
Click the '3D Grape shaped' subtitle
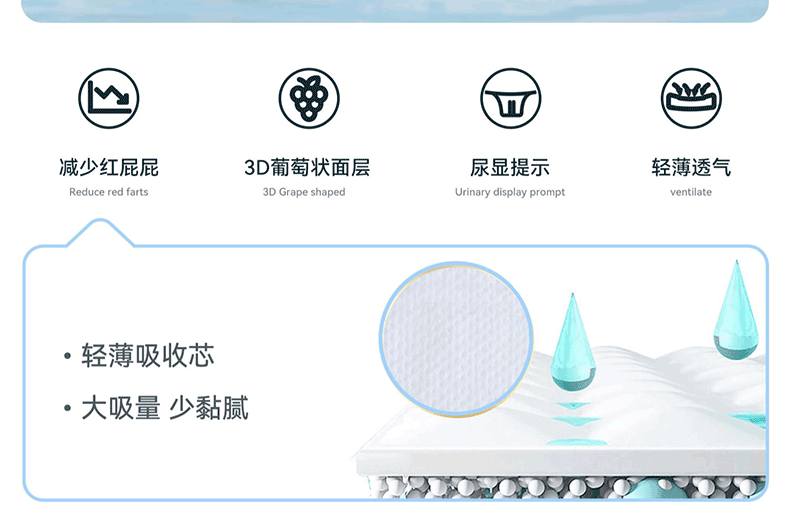[x=304, y=192]
